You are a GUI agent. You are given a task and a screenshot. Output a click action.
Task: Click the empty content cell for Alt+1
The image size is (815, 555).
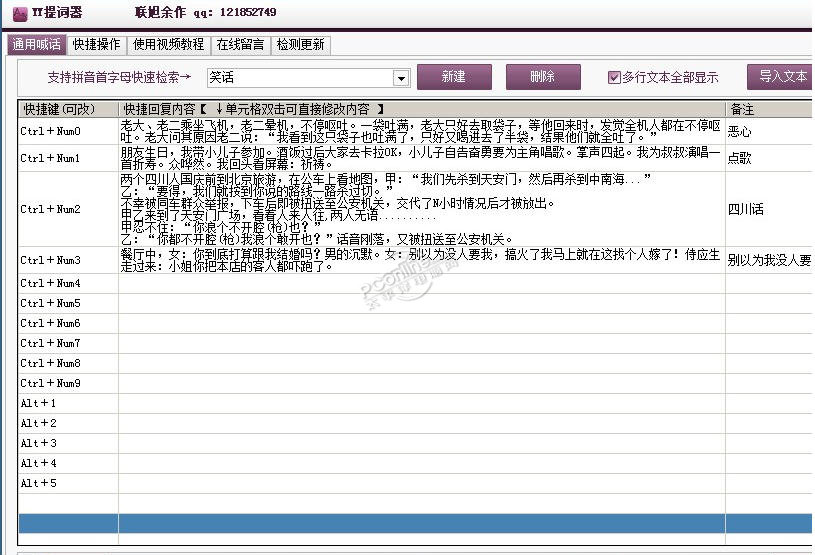pos(422,403)
